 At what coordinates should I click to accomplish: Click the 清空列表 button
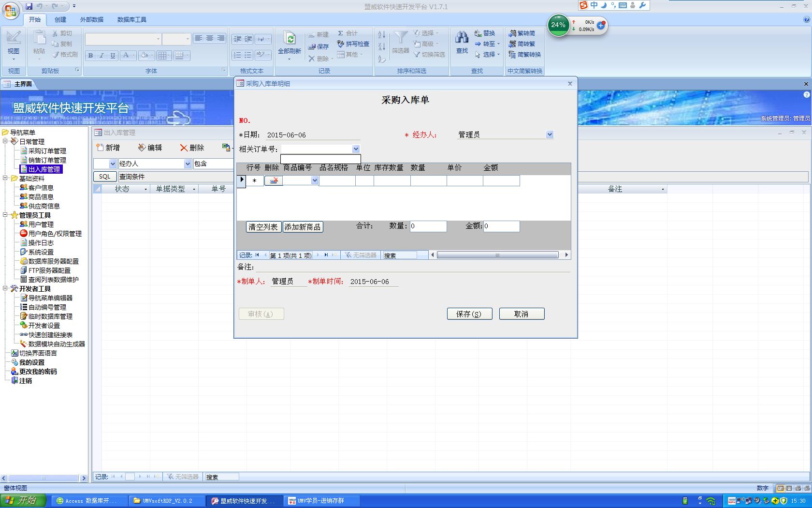pyautogui.click(x=263, y=227)
